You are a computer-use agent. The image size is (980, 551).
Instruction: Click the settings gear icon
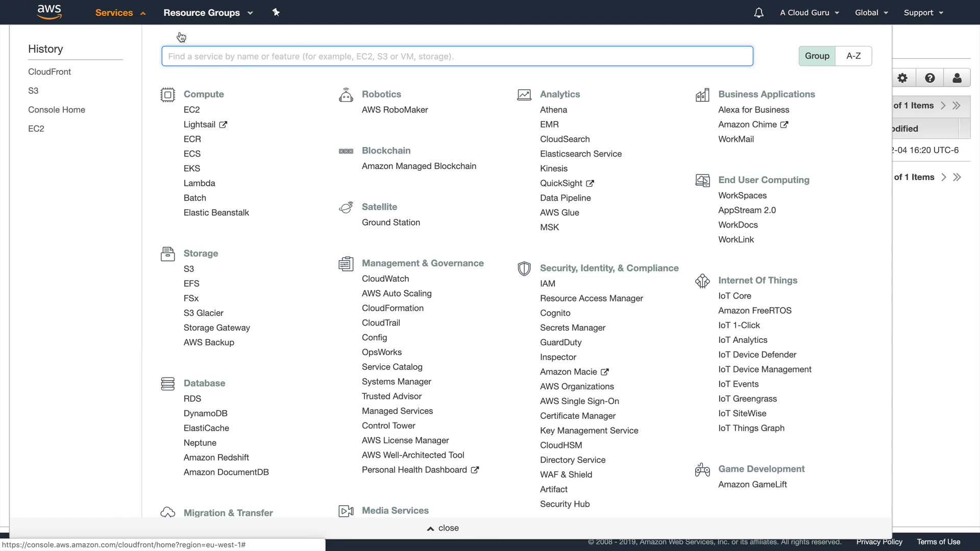[x=902, y=78]
